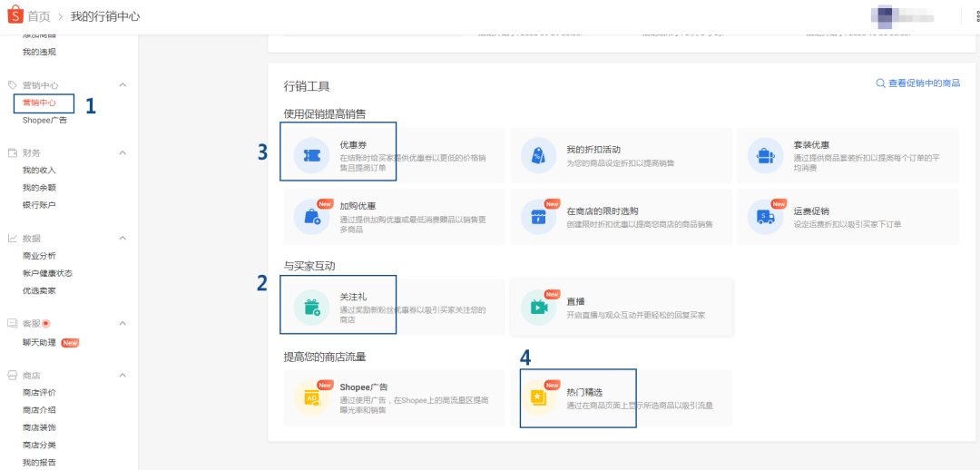The height and width of the screenshot is (470, 980).
Task: Open 在商店的限时选购 flash sale icon
Action: (x=538, y=216)
